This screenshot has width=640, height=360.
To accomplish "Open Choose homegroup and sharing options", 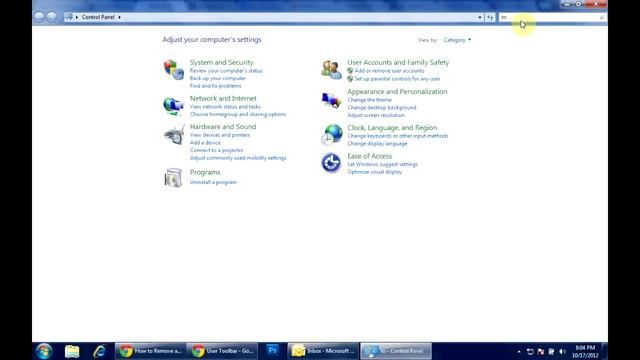I will [x=238, y=114].
